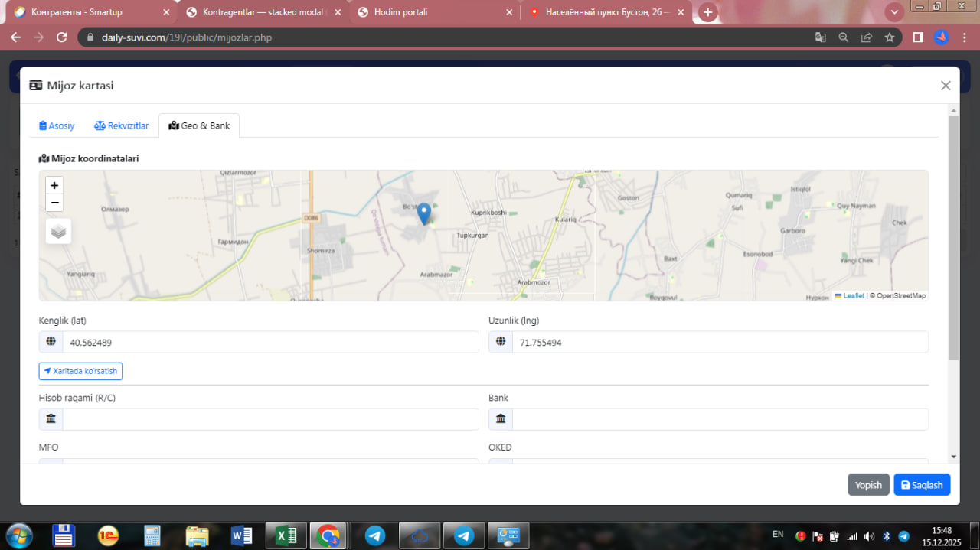This screenshot has width=980, height=550.
Task: Click the Yopish button
Action: click(x=868, y=485)
